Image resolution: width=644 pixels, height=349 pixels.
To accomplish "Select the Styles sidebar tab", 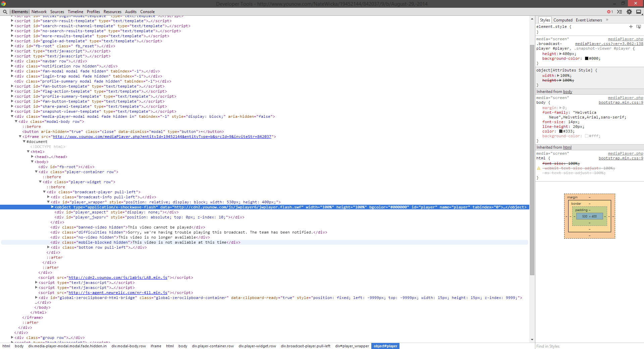I will pyautogui.click(x=545, y=20).
